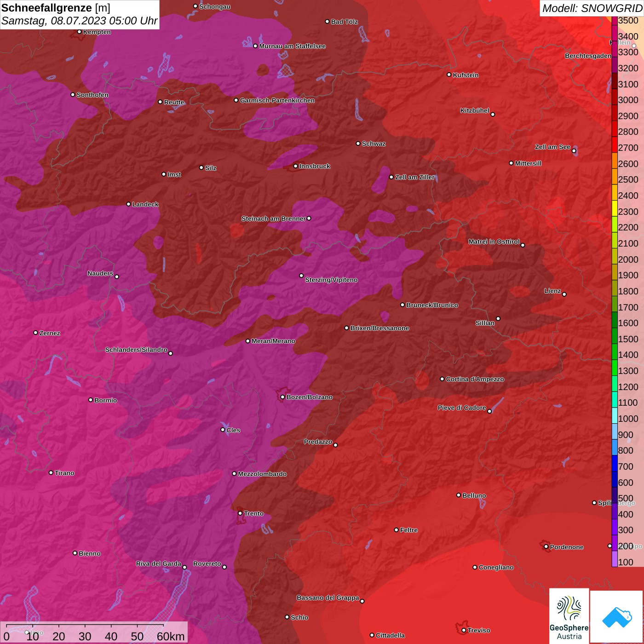Click the Innsbruck city marker
The width and height of the screenshot is (644, 644).
click(x=295, y=166)
